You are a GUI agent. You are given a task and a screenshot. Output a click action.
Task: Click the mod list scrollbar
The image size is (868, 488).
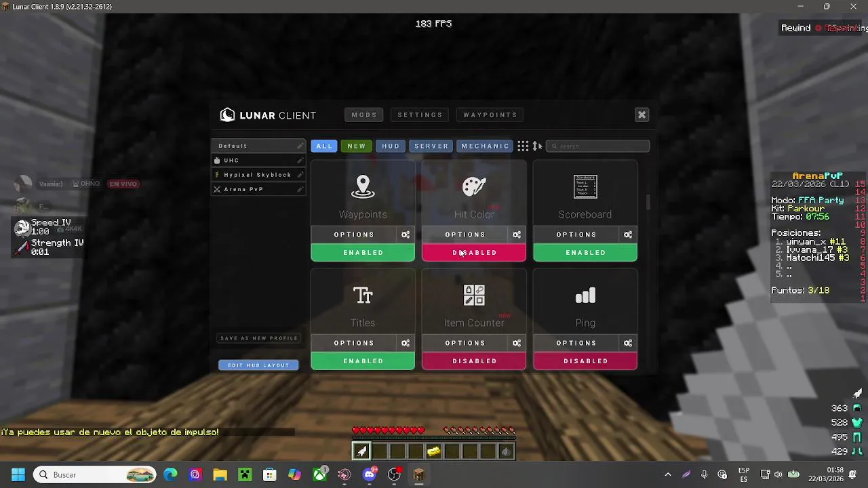tap(648, 202)
